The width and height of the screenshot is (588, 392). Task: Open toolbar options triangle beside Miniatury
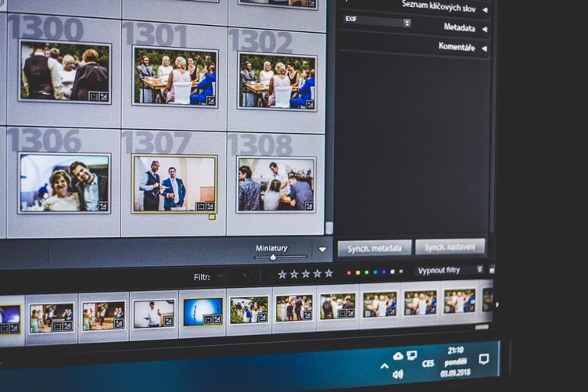tap(322, 250)
